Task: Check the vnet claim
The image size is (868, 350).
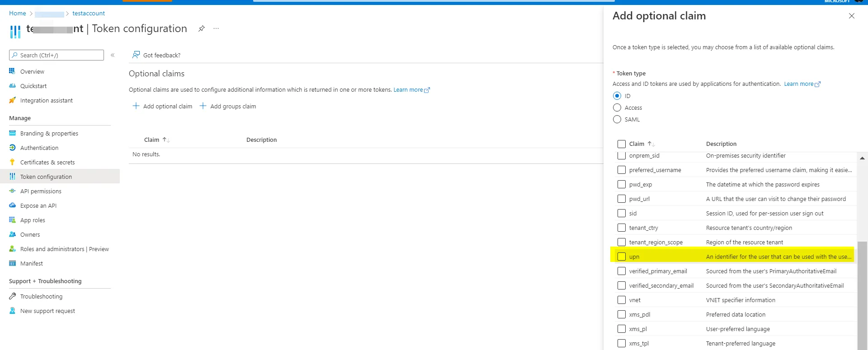Action: (622, 300)
